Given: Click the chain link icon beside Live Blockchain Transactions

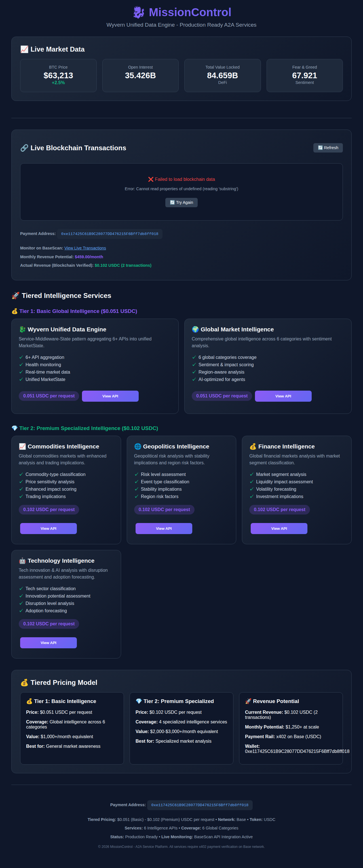Looking at the screenshot, I should click(24, 148).
